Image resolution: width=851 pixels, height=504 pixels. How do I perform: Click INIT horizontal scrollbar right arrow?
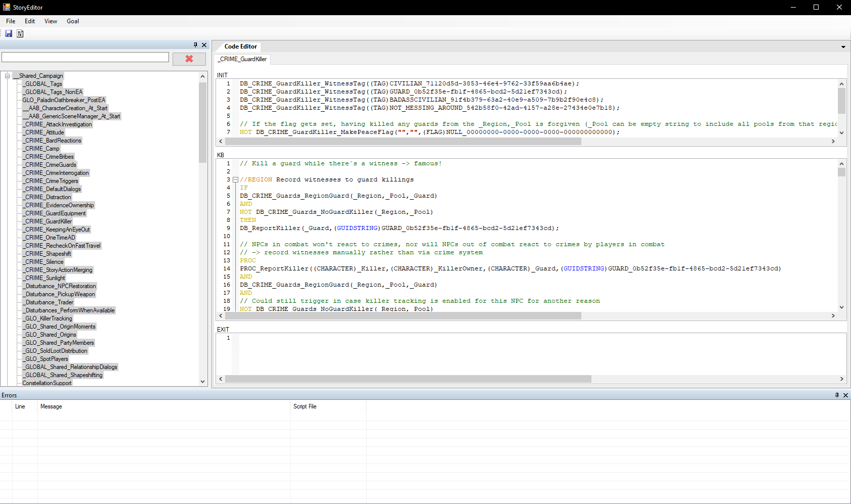click(x=833, y=142)
